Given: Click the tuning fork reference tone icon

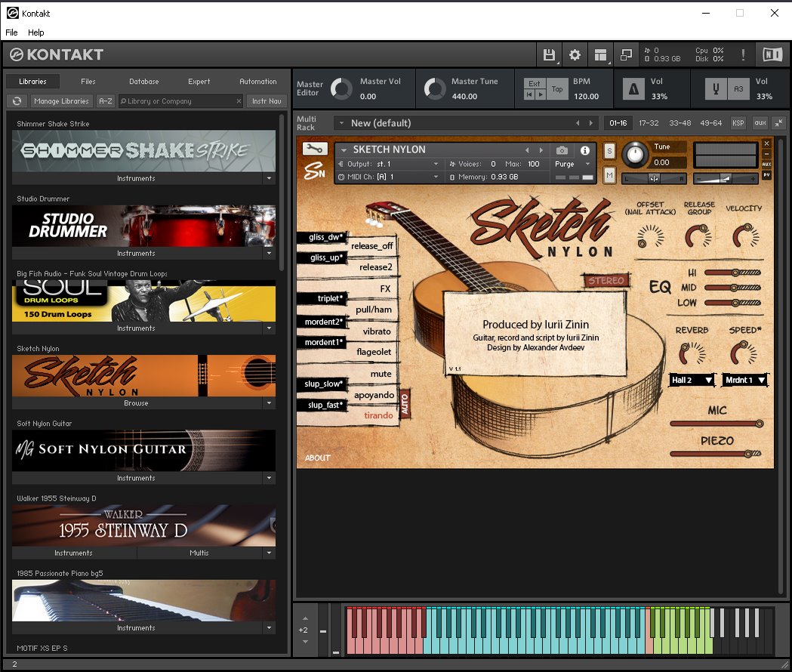Looking at the screenshot, I should click(x=716, y=89).
